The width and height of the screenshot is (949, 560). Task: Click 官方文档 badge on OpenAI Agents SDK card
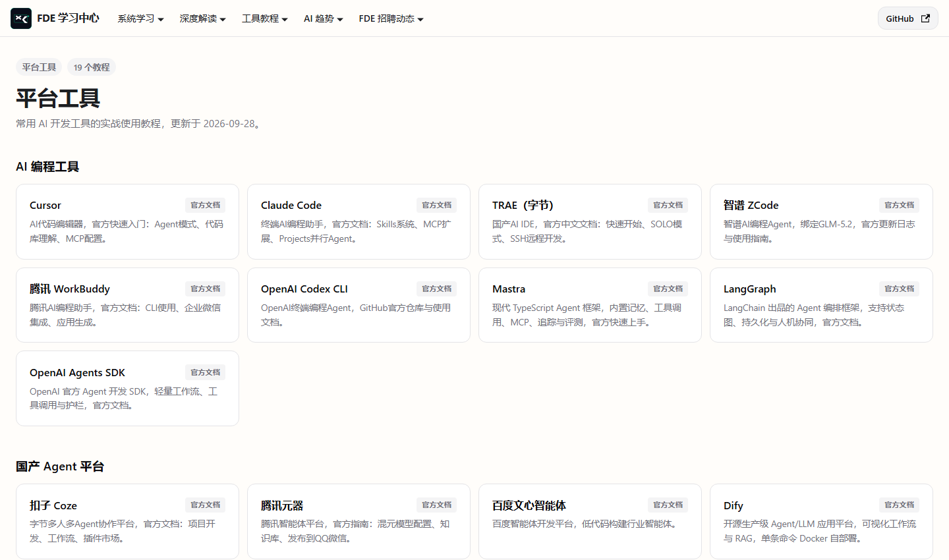(206, 372)
